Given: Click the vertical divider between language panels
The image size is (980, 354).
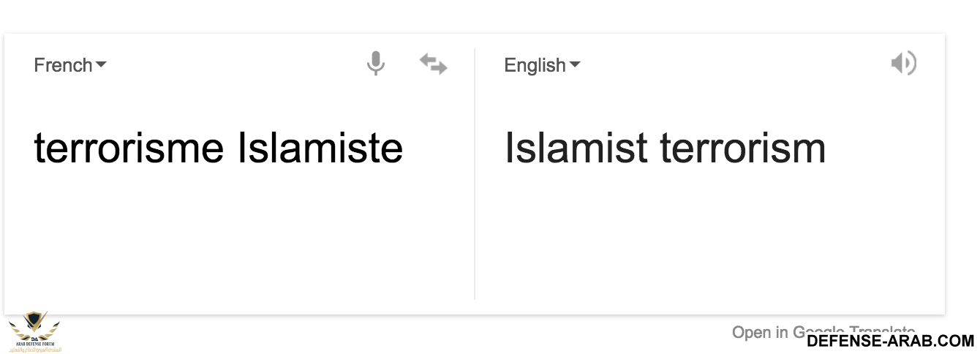Looking at the screenshot, I should pos(475,176).
